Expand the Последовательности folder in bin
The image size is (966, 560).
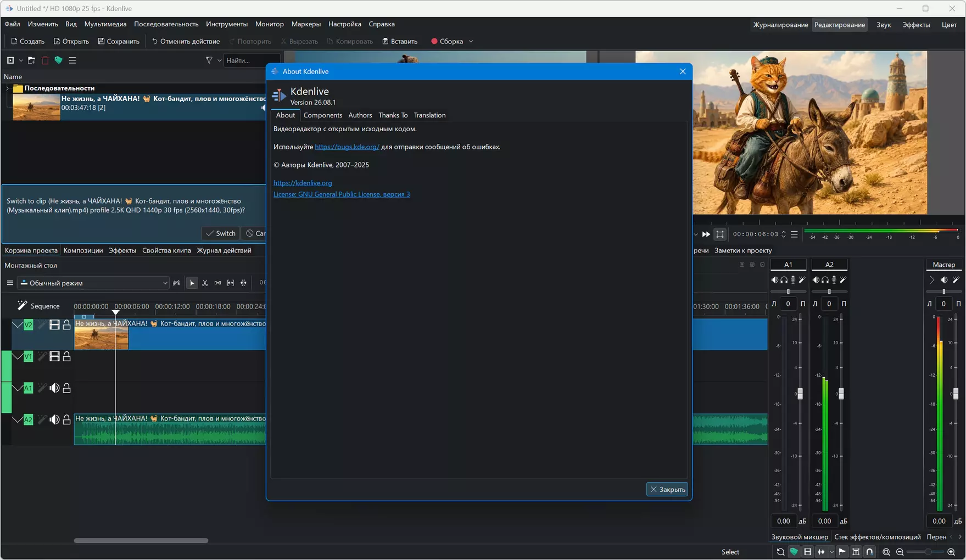point(7,88)
